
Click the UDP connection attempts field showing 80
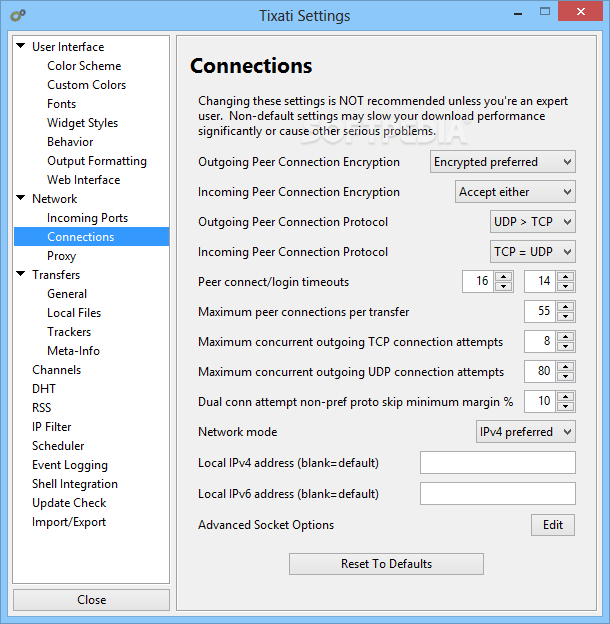(540, 372)
